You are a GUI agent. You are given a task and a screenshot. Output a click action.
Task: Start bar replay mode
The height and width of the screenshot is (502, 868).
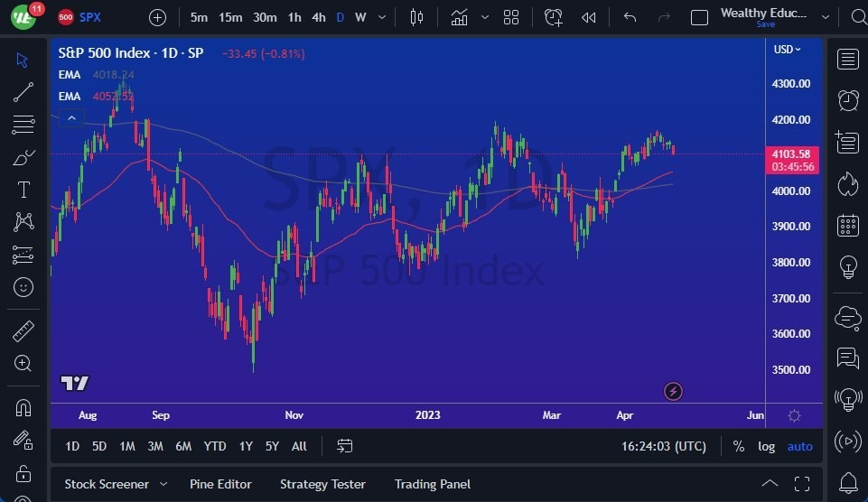(588, 18)
